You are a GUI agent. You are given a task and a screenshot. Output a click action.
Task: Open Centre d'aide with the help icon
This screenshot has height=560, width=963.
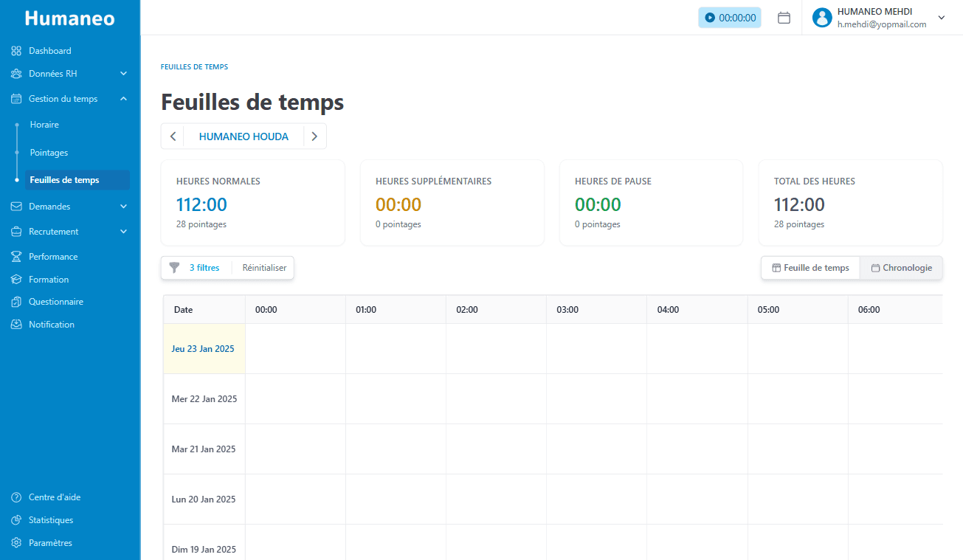coord(15,497)
